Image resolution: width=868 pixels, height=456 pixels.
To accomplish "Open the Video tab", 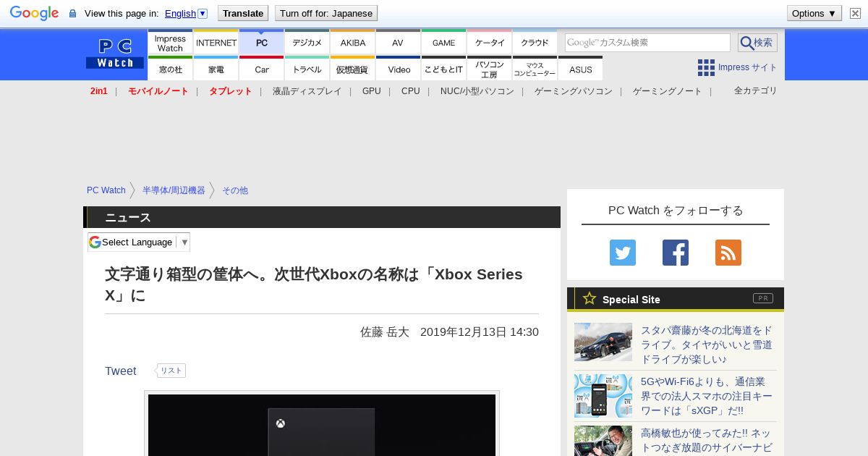I will coord(399,69).
